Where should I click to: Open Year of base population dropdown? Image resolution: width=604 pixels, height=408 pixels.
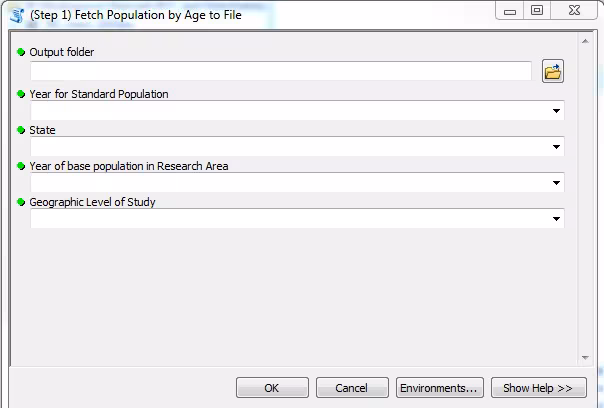[x=556, y=183]
